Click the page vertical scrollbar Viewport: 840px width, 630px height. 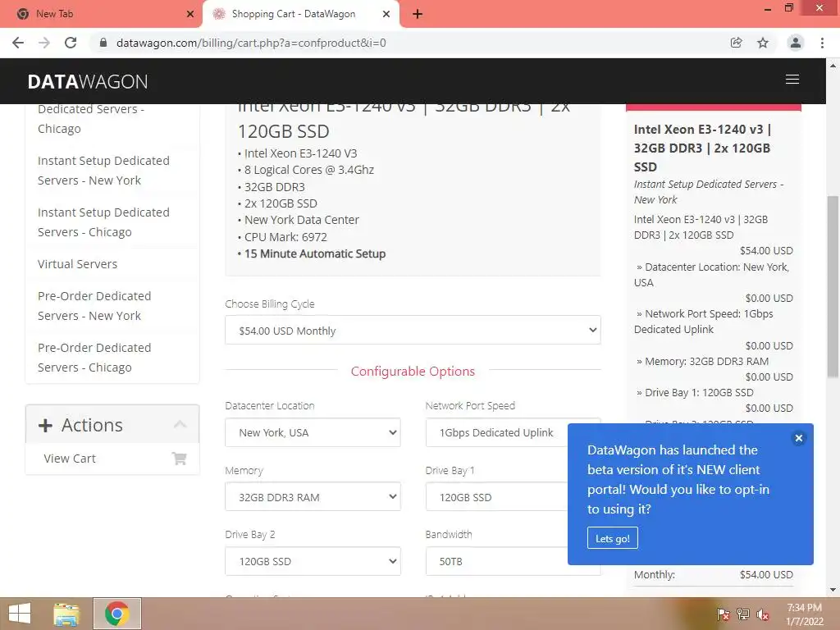[833, 286]
